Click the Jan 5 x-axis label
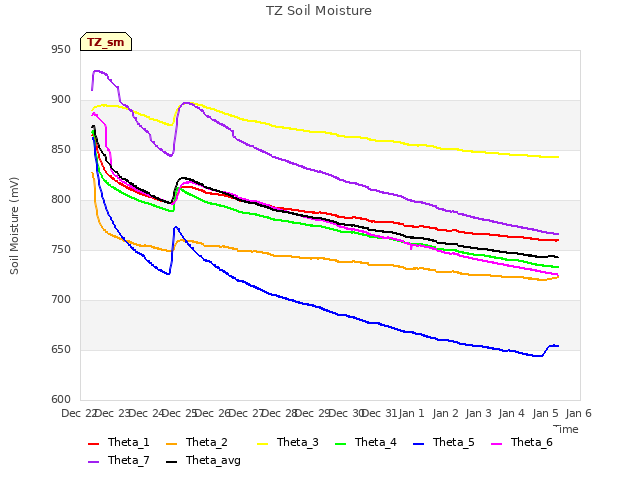 (545, 413)
